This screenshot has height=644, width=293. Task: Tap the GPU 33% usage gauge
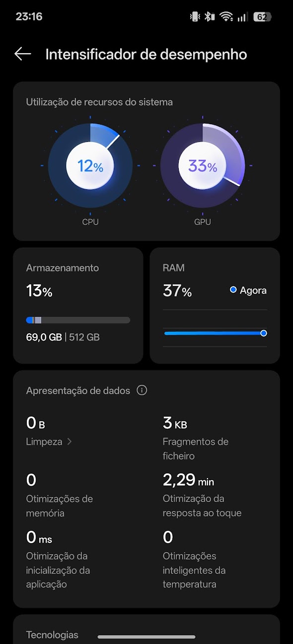[x=203, y=166]
